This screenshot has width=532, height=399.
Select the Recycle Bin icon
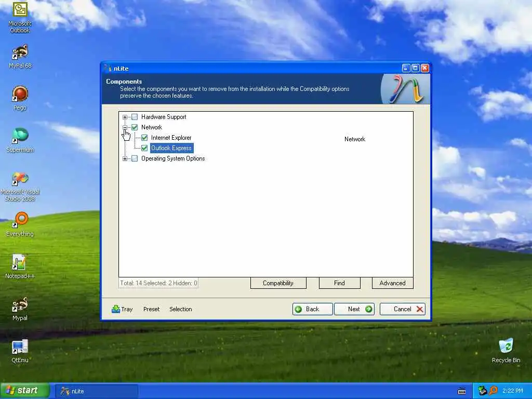506,351
